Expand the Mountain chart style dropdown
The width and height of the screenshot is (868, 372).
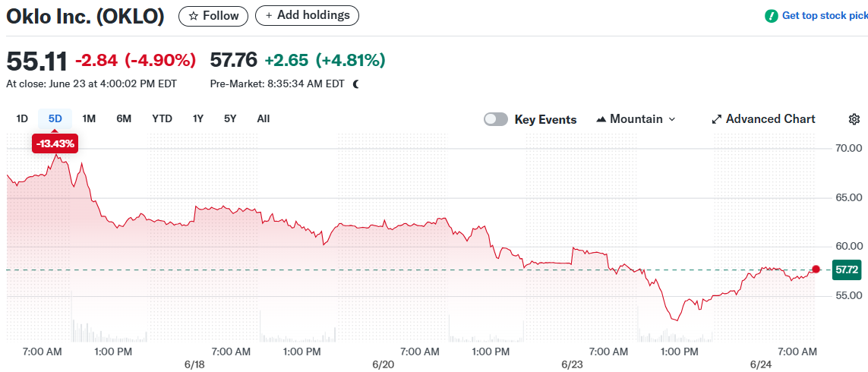coord(671,119)
